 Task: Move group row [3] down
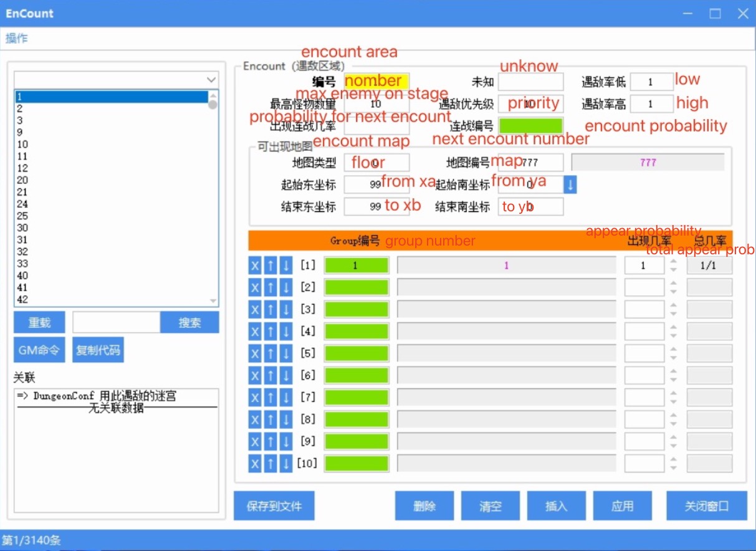pyautogui.click(x=286, y=309)
